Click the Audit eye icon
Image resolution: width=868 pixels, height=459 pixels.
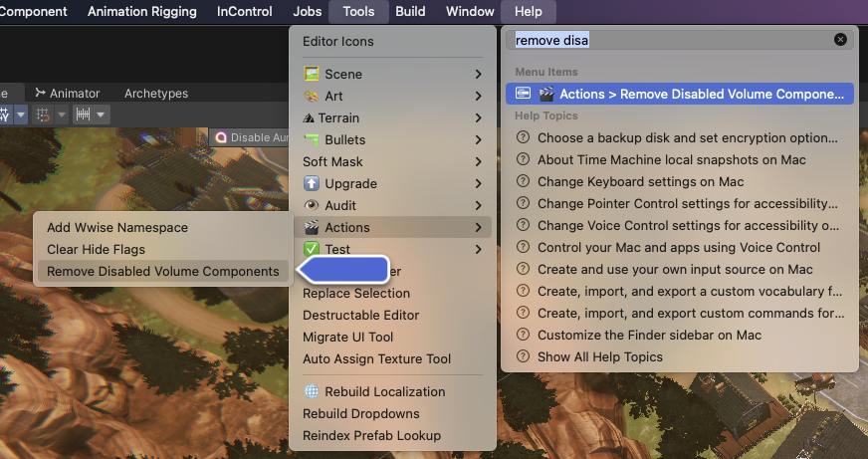tap(312, 205)
